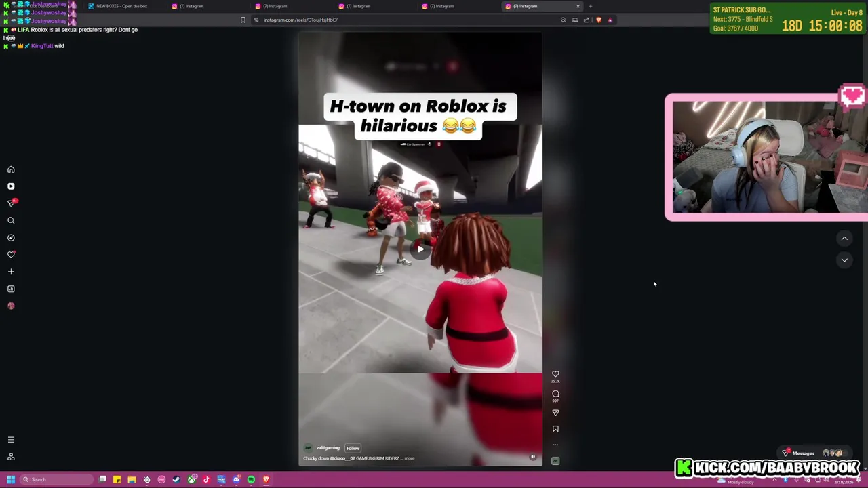Open TikTok from the taskbar
This screenshot has width=868, height=488.
206,480
